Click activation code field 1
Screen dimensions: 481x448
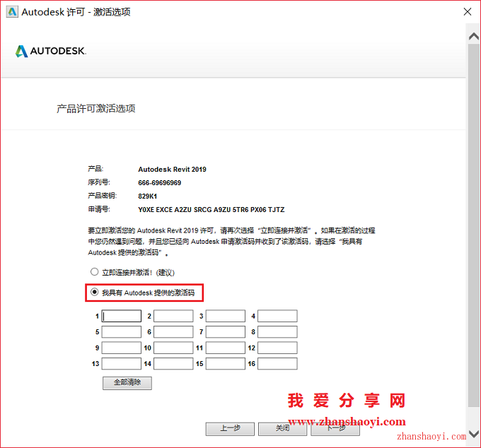(122, 316)
